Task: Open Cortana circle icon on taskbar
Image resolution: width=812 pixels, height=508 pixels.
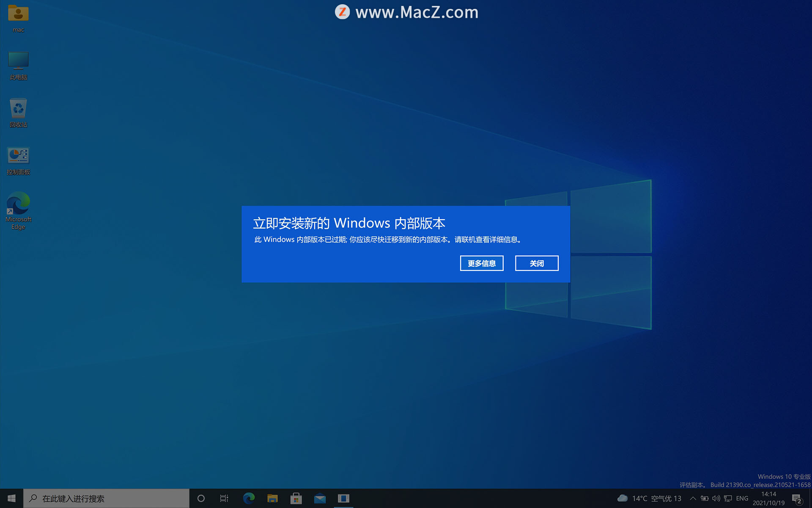Action: point(201,498)
